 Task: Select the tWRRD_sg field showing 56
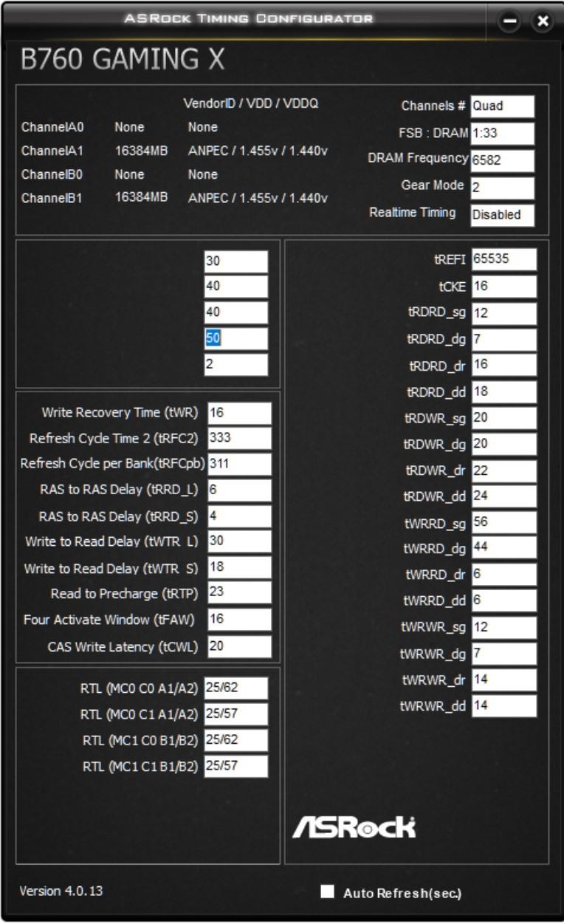(504, 522)
